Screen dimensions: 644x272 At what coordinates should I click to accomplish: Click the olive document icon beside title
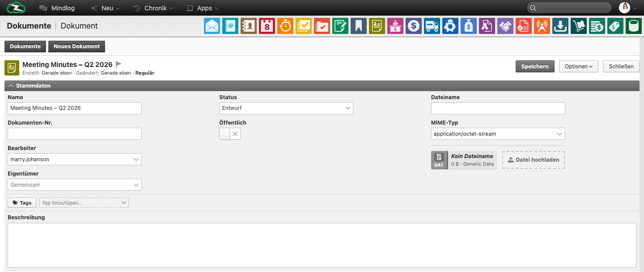12,68
